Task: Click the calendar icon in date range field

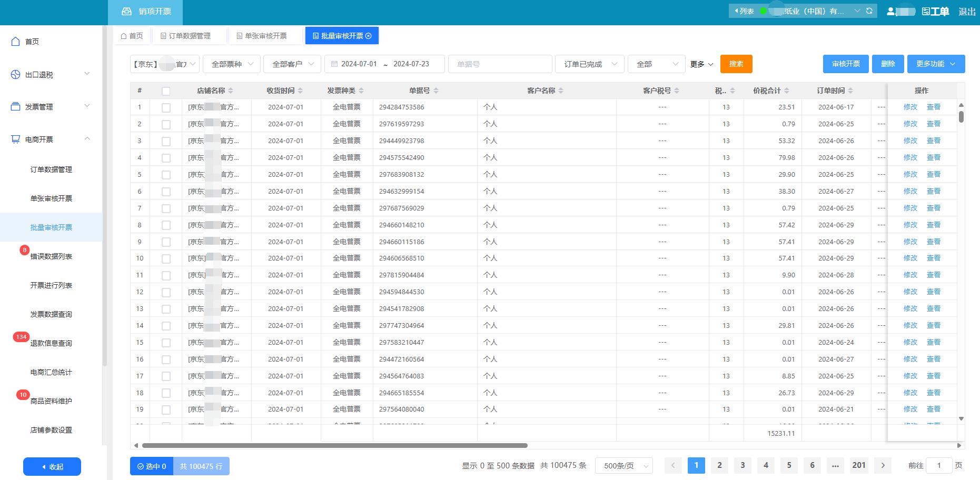Action: [334, 64]
